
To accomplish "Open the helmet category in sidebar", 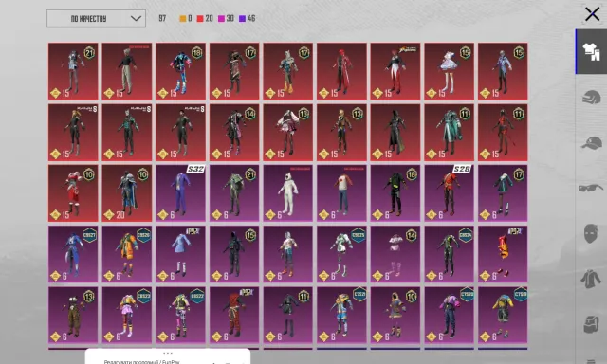I will click(591, 97).
